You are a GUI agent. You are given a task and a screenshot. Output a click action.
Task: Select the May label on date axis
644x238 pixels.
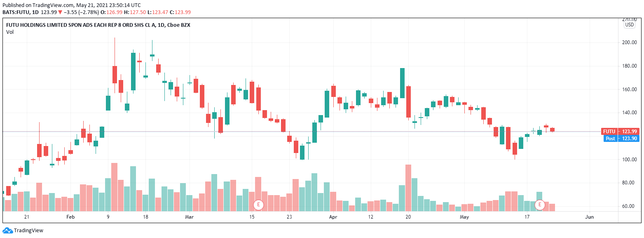click(x=465, y=217)
